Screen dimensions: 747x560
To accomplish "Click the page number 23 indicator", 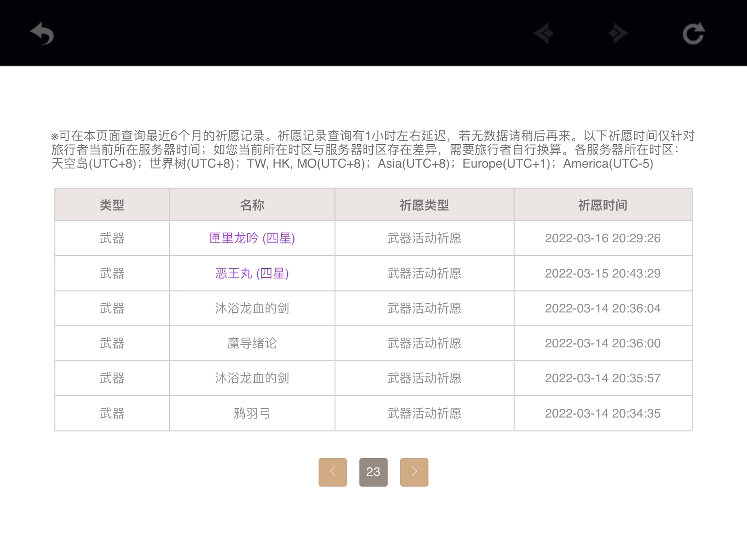I will 373,472.
